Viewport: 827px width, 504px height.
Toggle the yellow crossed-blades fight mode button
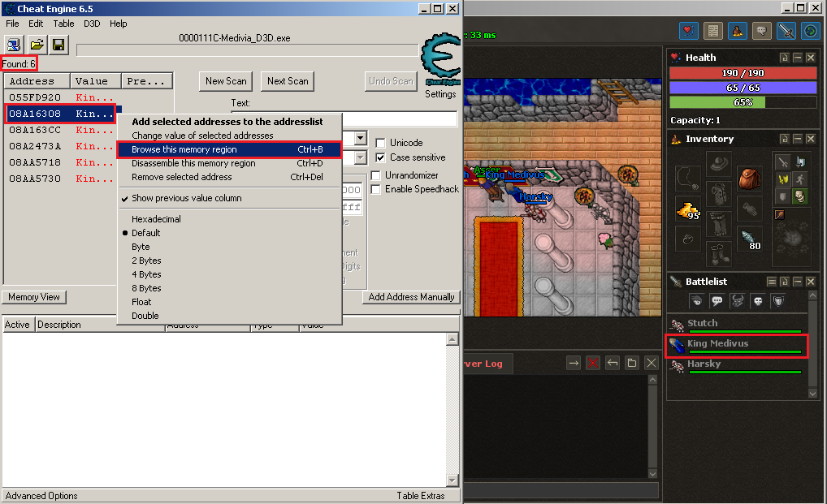[x=782, y=179]
